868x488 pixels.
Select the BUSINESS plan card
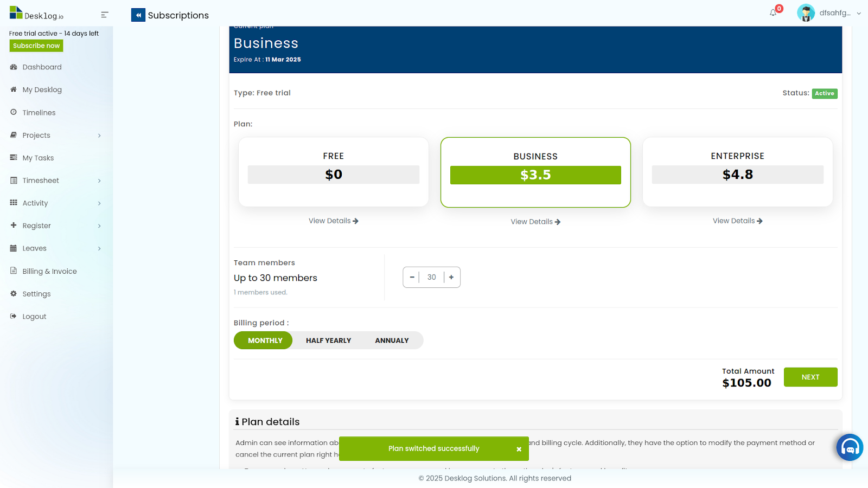coord(535,172)
